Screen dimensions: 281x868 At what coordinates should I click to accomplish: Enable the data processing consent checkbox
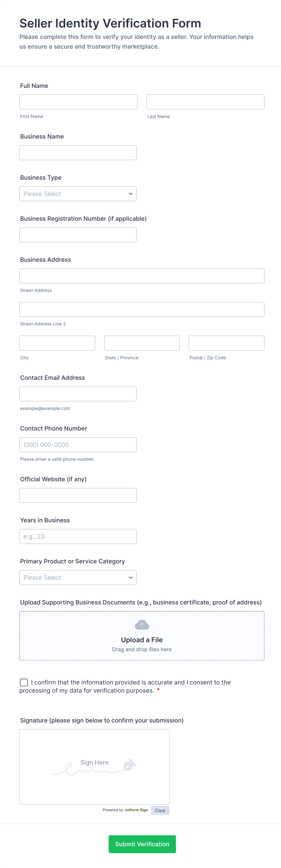24,682
